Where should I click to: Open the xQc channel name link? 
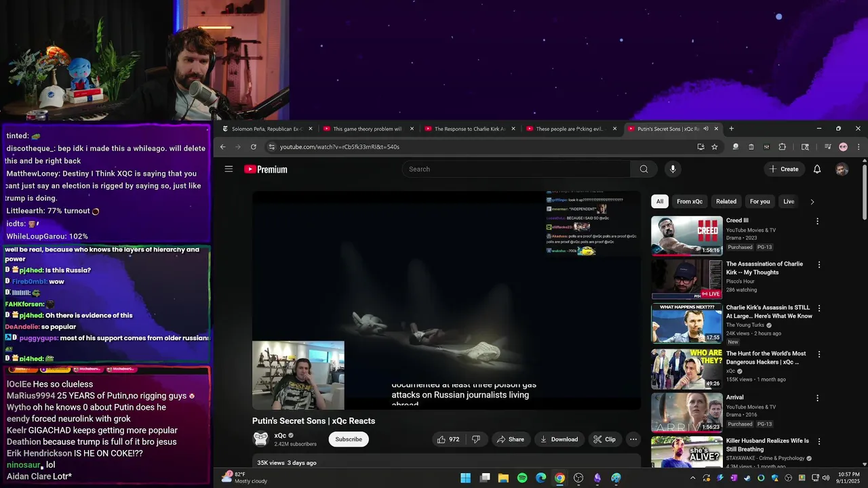coord(280,436)
